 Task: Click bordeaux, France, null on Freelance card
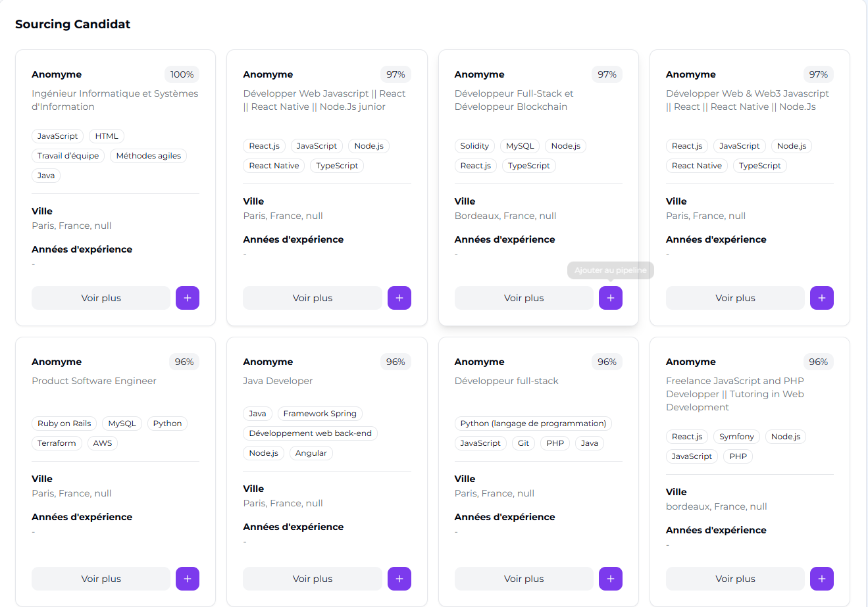click(717, 506)
